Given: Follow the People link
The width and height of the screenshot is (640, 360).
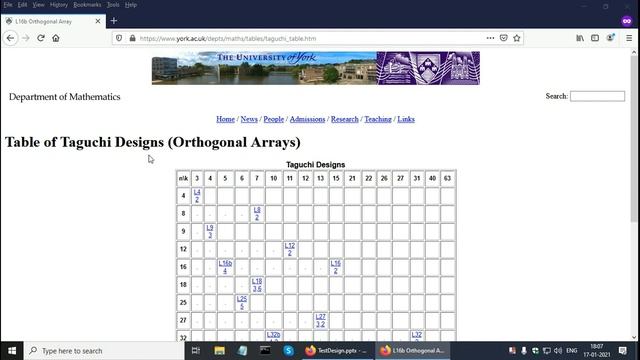Looking at the screenshot, I should (273, 119).
